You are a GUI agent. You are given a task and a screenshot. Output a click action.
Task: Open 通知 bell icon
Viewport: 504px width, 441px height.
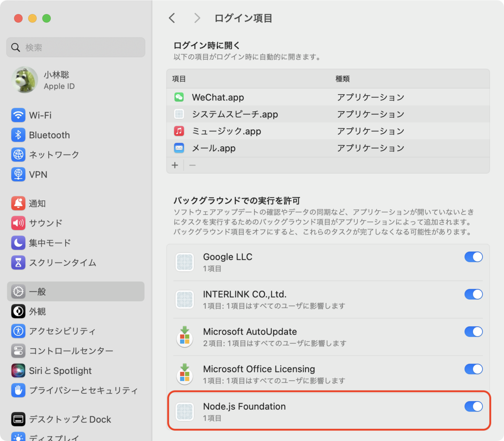point(18,203)
